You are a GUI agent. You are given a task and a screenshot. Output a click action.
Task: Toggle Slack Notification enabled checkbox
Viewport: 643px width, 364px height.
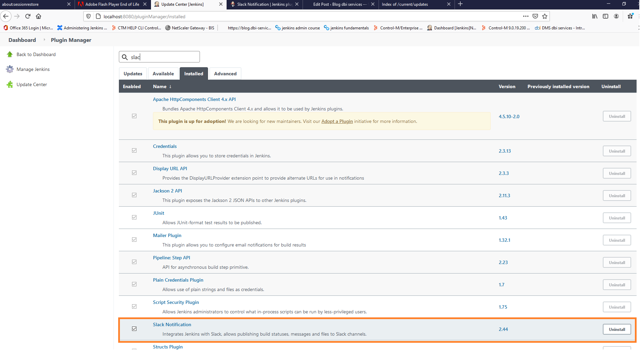point(134,329)
